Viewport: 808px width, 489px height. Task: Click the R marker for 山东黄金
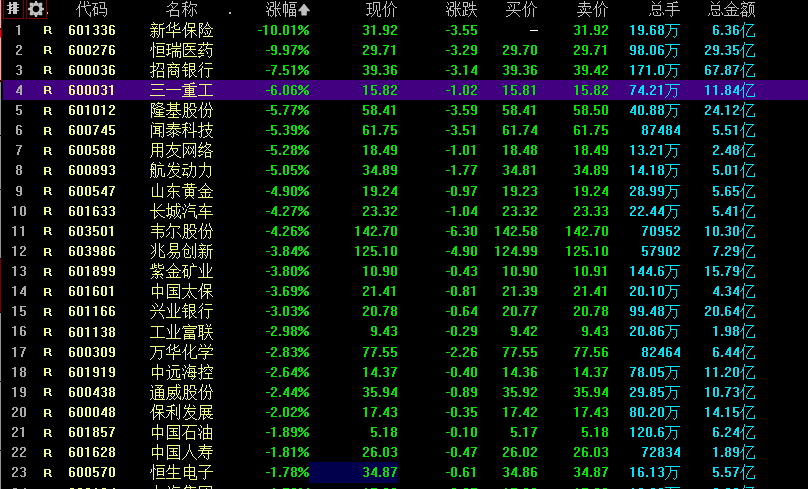tap(48, 192)
